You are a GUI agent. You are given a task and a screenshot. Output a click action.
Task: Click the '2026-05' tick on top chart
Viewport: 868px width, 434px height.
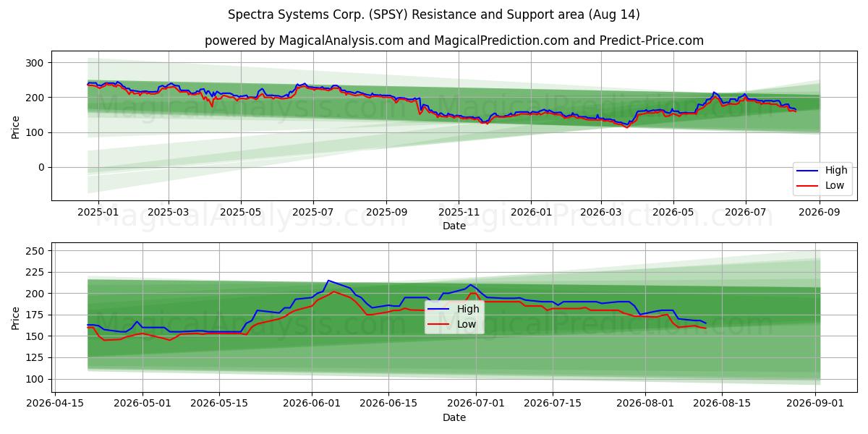coord(673,213)
